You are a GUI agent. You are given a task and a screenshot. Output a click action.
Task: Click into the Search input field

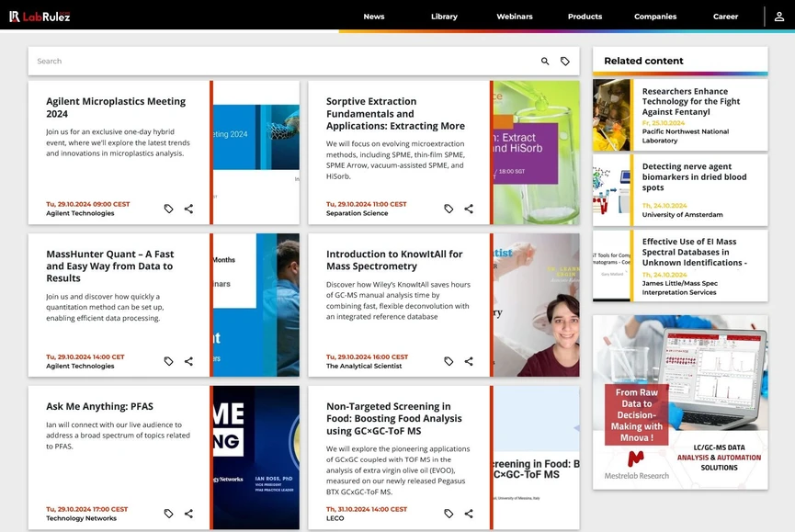(284, 62)
